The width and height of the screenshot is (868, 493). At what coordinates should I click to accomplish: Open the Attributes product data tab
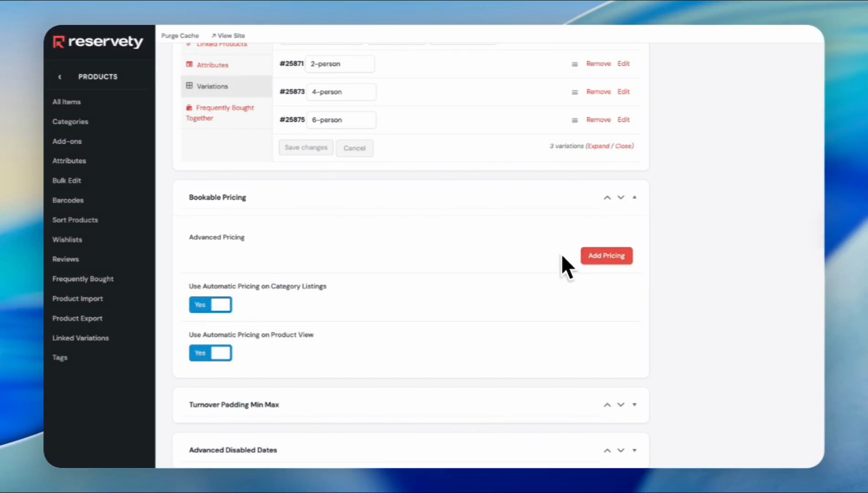pyautogui.click(x=212, y=65)
